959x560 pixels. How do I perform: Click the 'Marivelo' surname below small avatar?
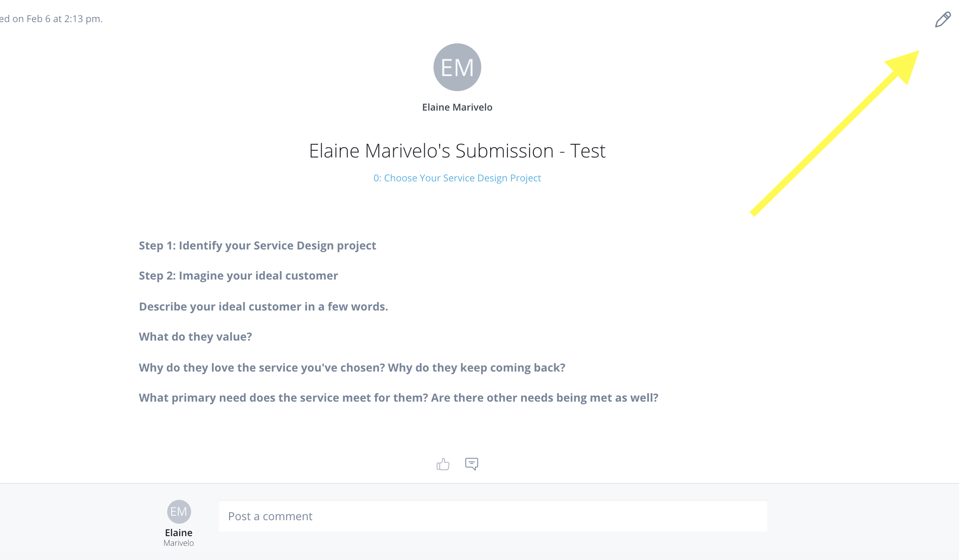tap(179, 543)
